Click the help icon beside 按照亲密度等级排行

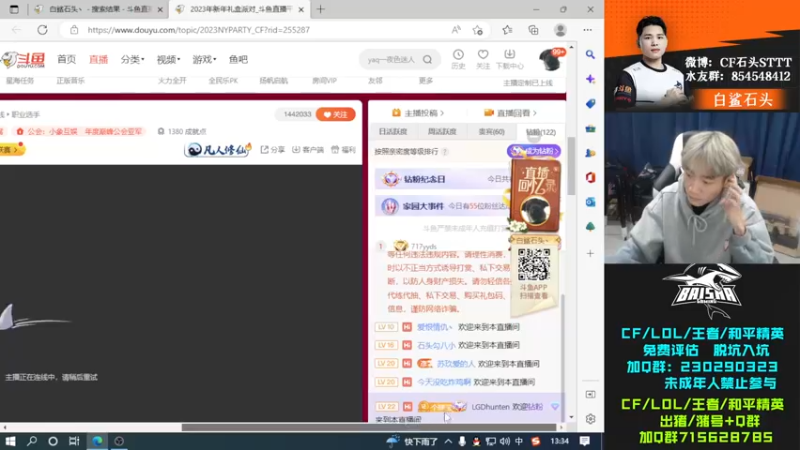(x=445, y=152)
